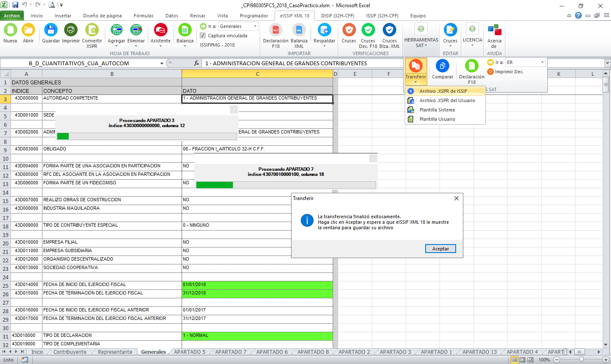Toggle the Captura vinculada checkbox
The height and width of the screenshot is (364, 611).
[203, 36]
